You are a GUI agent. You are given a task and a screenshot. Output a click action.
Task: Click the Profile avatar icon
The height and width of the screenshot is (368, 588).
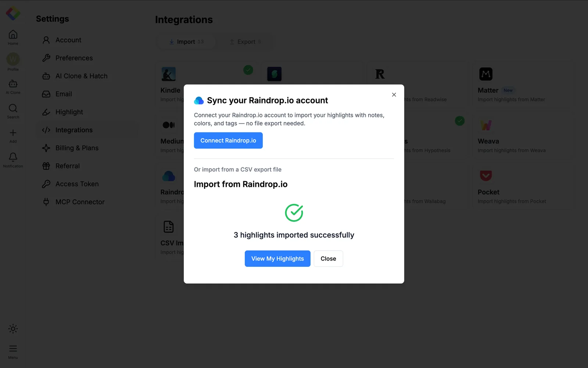(x=13, y=59)
